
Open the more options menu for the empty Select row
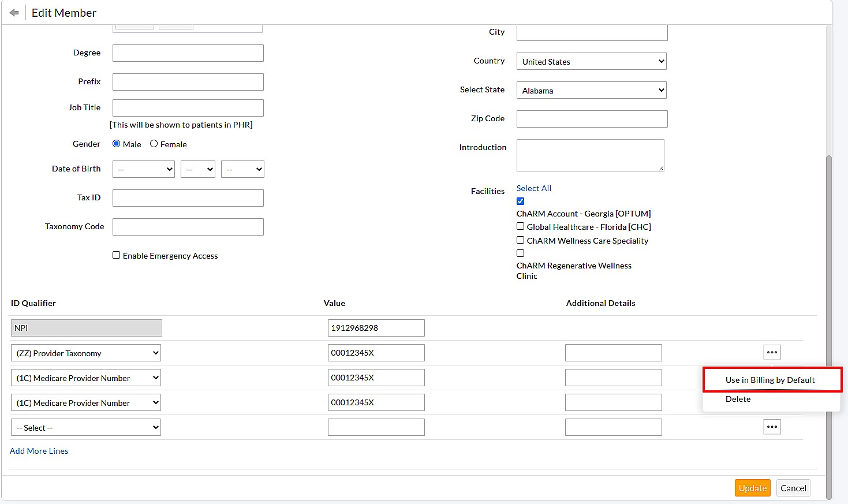772,427
